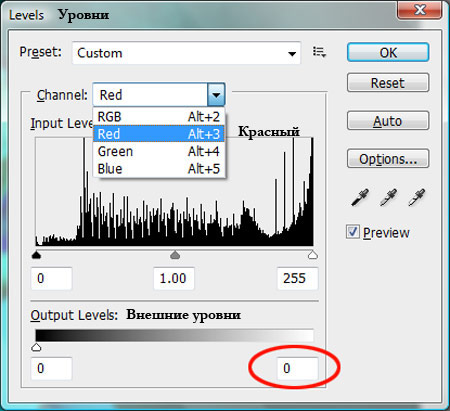Choose RGB channel from the list
This screenshot has height=411, width=450.
click(x=159, y=117)
